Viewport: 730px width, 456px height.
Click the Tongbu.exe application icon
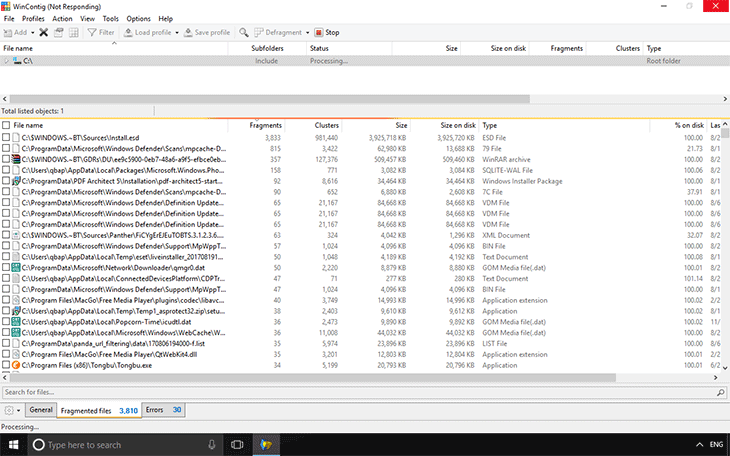[x=16, y=365]
